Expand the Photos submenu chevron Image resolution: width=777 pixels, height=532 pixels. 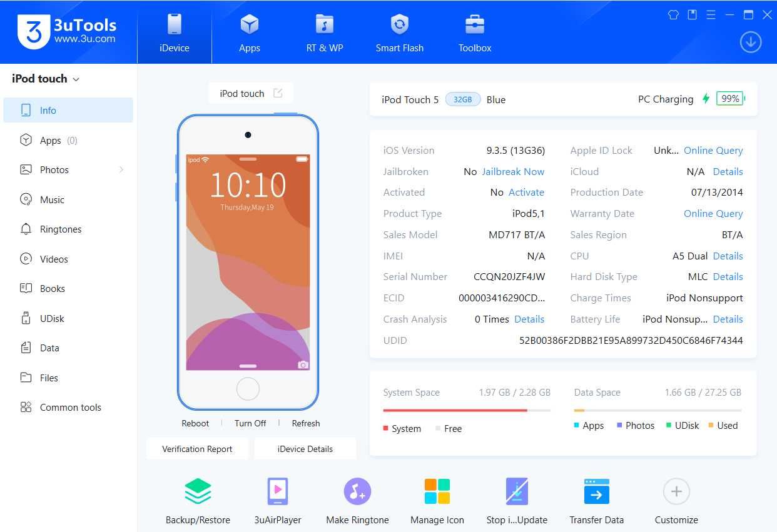(x=121, y=169)
